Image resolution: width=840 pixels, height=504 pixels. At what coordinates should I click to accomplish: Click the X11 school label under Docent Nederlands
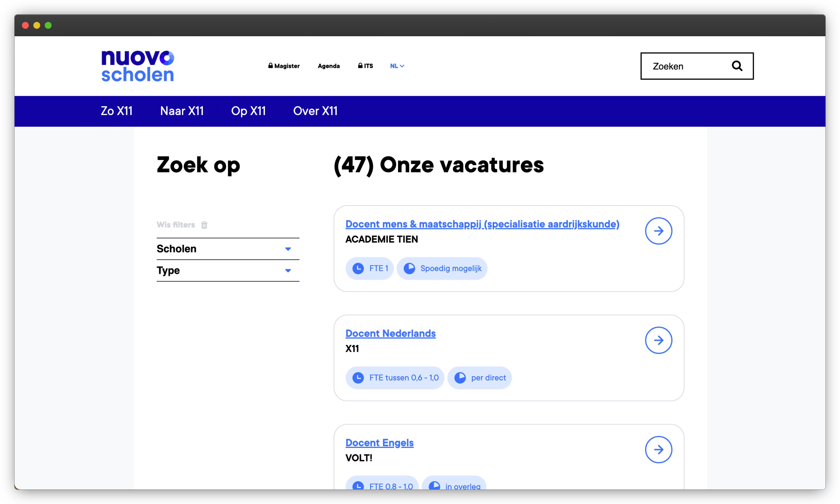point(352,349)
